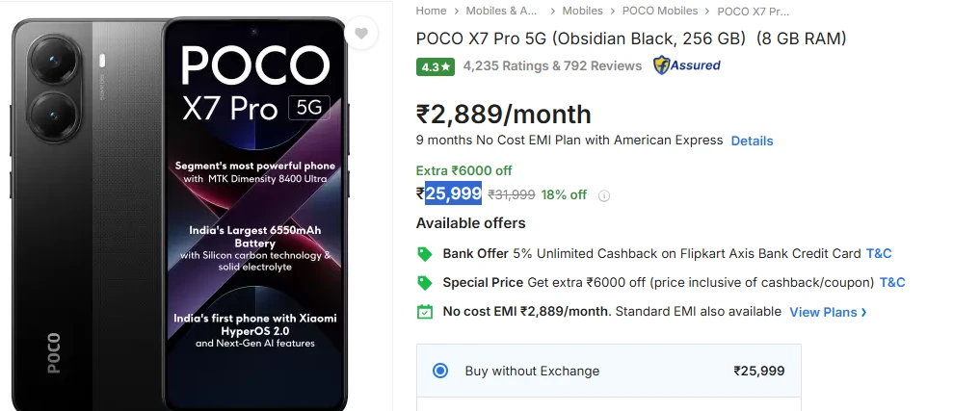
Task: Select the Buy without Exchange radio button
Action: 440,371
